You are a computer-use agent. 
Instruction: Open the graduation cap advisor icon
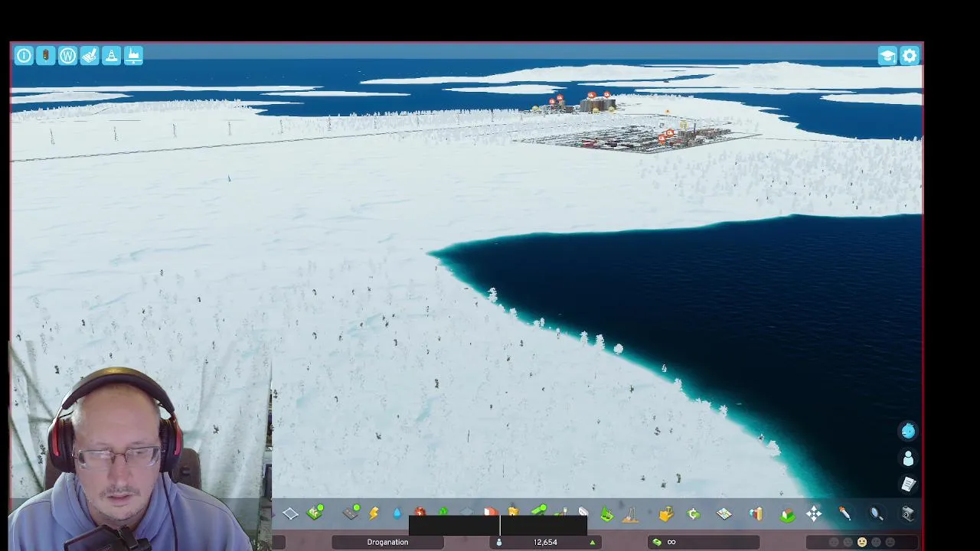(887, 56)
